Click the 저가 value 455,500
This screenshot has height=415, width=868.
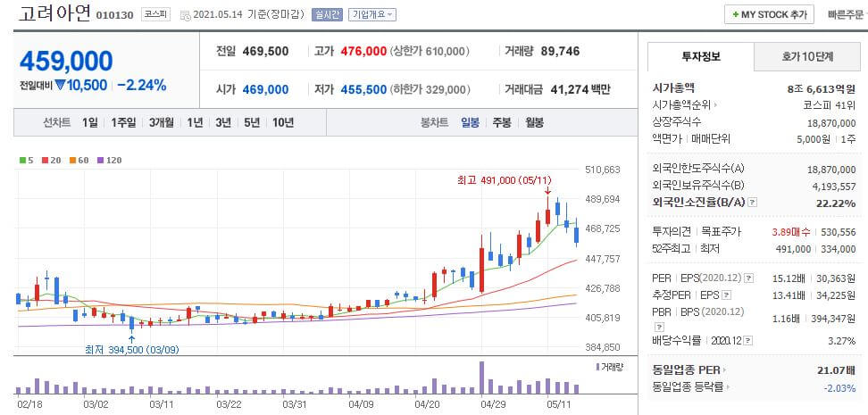363,89
